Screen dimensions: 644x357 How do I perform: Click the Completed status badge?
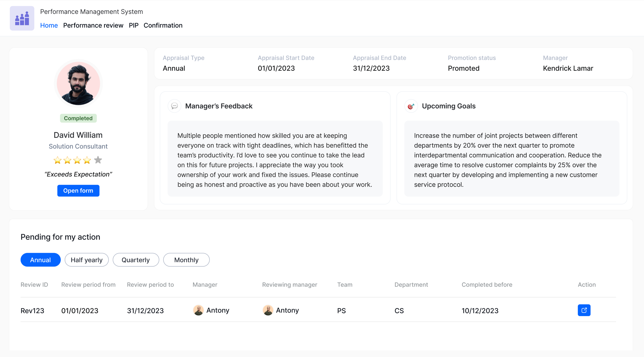point(78,118)
